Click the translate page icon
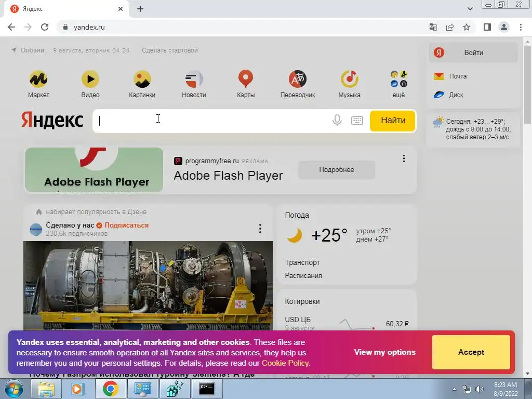The image size is (532, 399). (433, 27)
